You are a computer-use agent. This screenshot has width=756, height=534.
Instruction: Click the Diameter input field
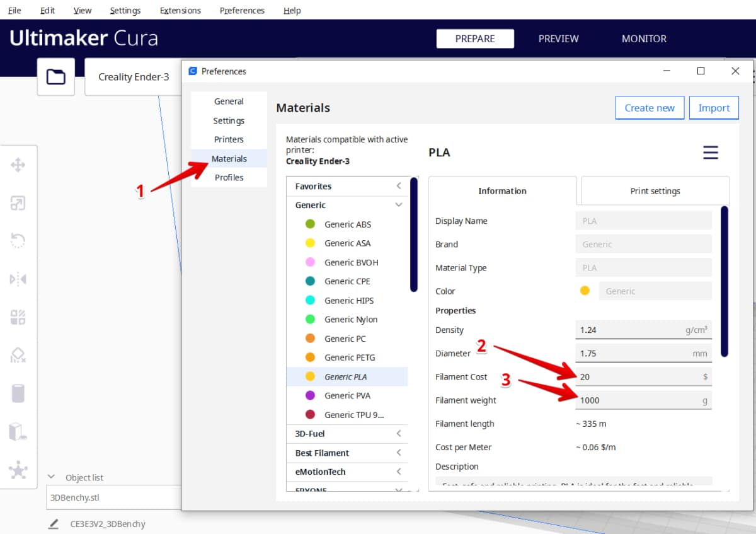click(x=643, y=353)
